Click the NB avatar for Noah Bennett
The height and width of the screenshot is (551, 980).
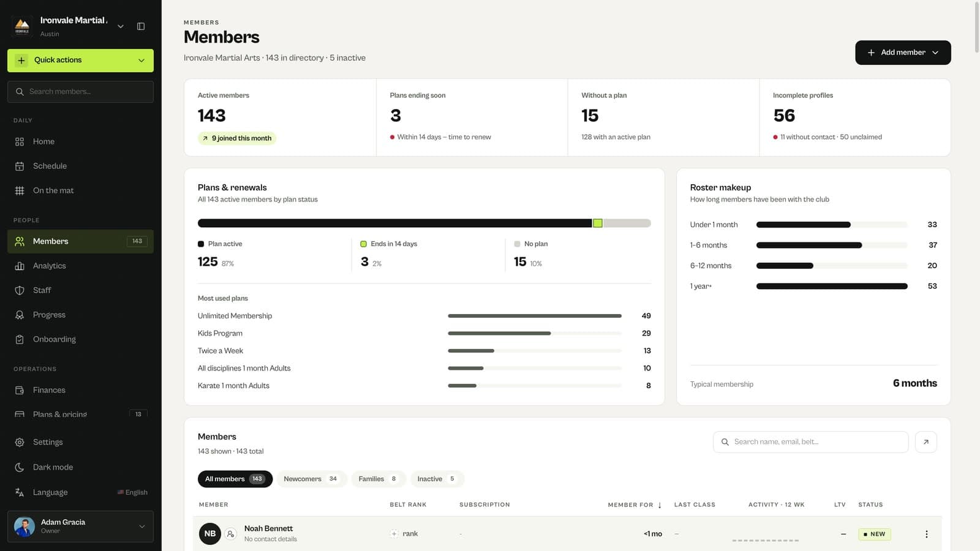click(x=209, y=534)
